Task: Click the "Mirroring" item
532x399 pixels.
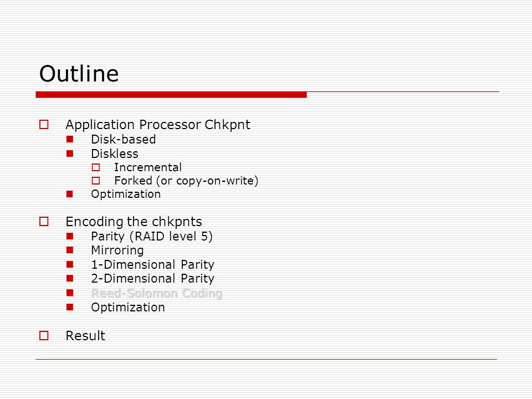Action: (117, 250)
